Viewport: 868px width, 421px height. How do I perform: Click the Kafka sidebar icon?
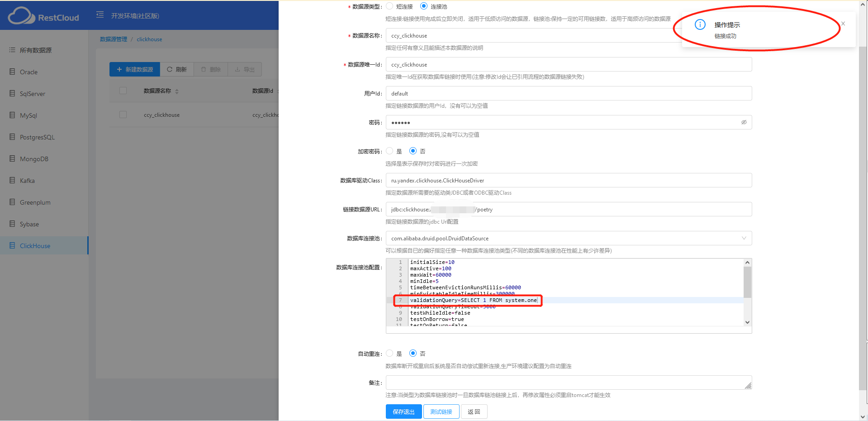tap(12, 180)
